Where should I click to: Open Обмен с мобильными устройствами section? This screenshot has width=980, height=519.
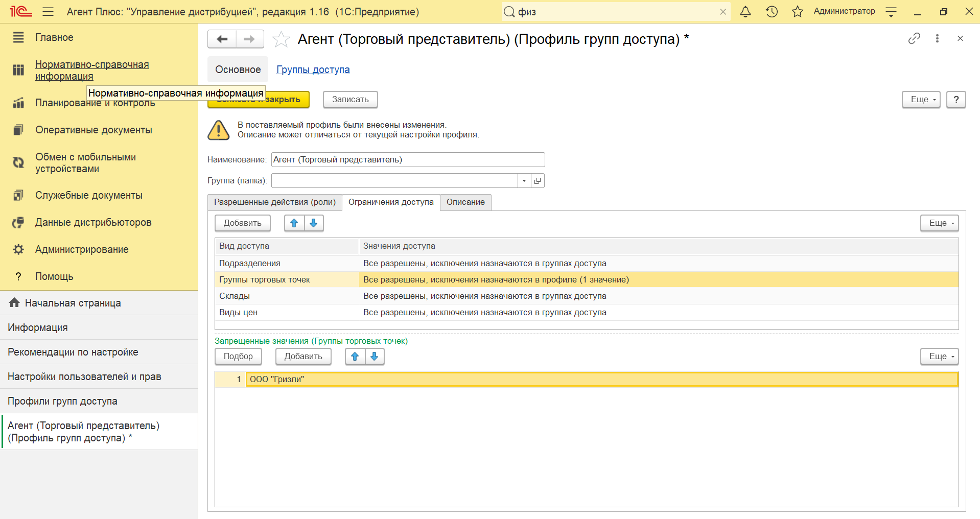85,163
